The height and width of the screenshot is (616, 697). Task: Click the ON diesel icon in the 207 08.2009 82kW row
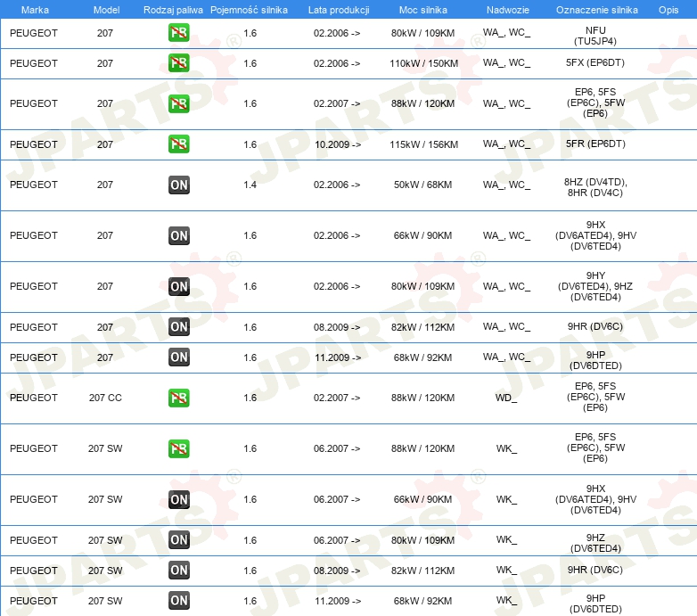pyautogui.click(x=178, y=326)
